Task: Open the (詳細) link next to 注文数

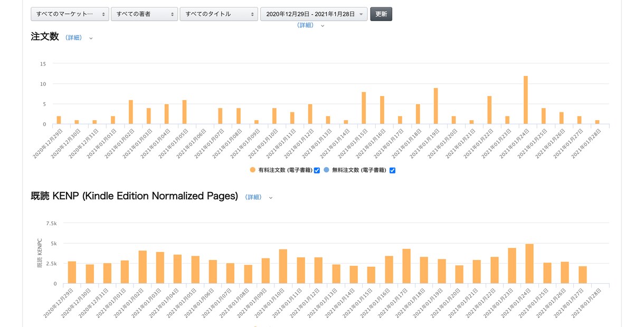Action: click(74, 38)
